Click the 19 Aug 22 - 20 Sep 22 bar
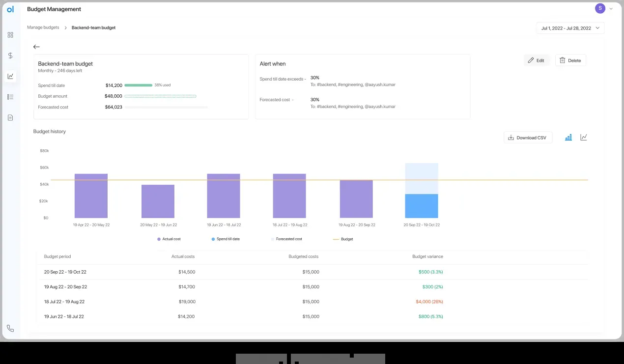Image resolution: width=624 pixels, height=364 pixels. click(x=356, y=199)
